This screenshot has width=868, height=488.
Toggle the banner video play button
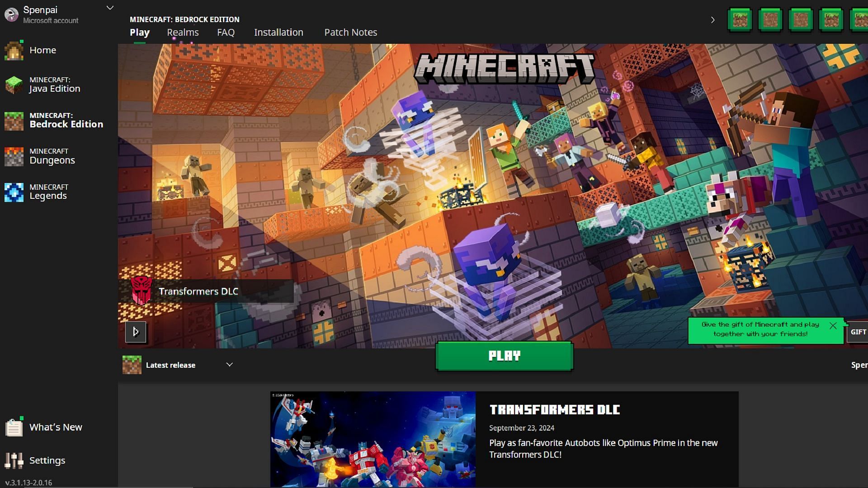click(135, 332)
